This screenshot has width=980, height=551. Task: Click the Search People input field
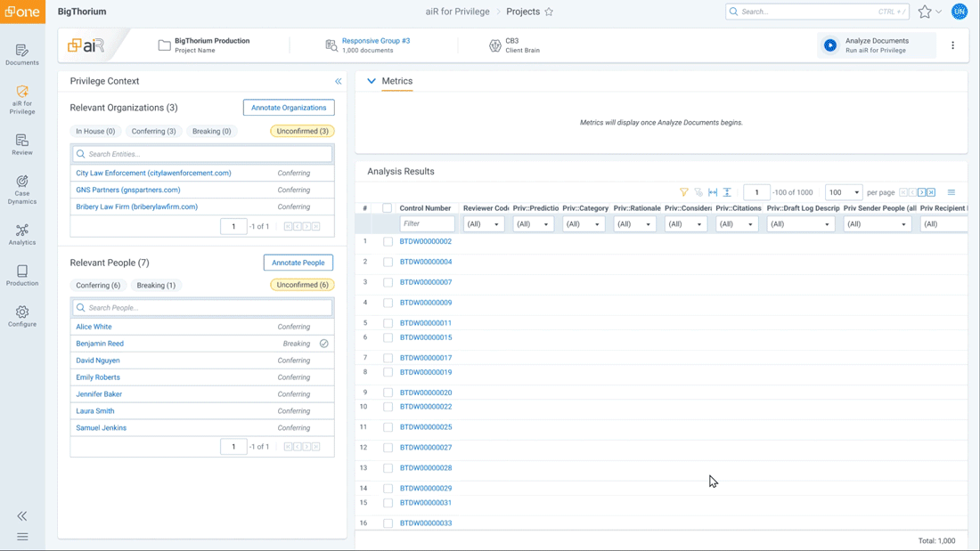(202, 308)
